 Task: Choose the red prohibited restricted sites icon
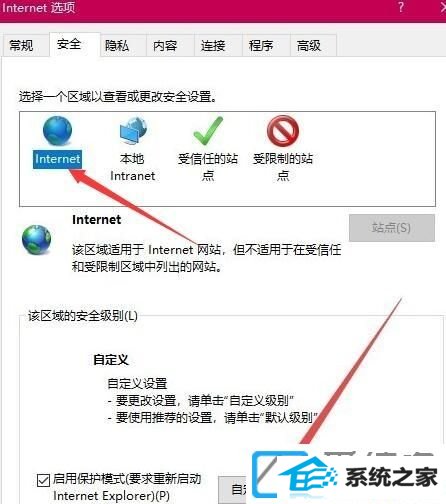coord(283,131)
